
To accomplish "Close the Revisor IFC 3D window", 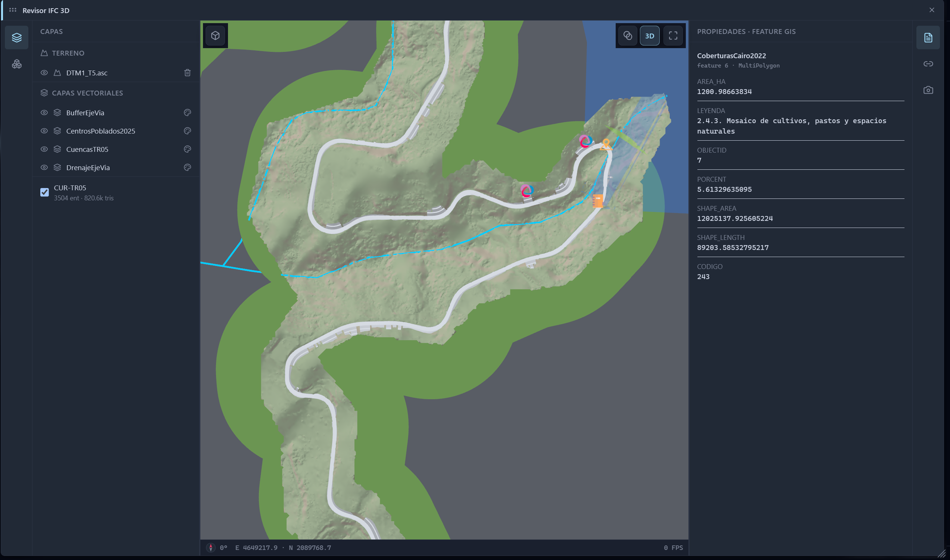I will [932, 10].
